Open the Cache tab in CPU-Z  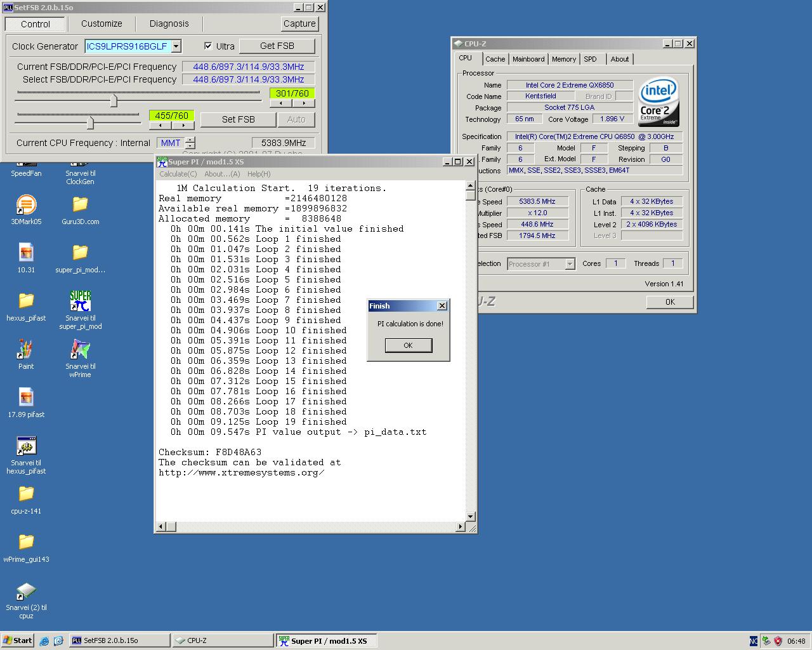[x=495, y=59]
